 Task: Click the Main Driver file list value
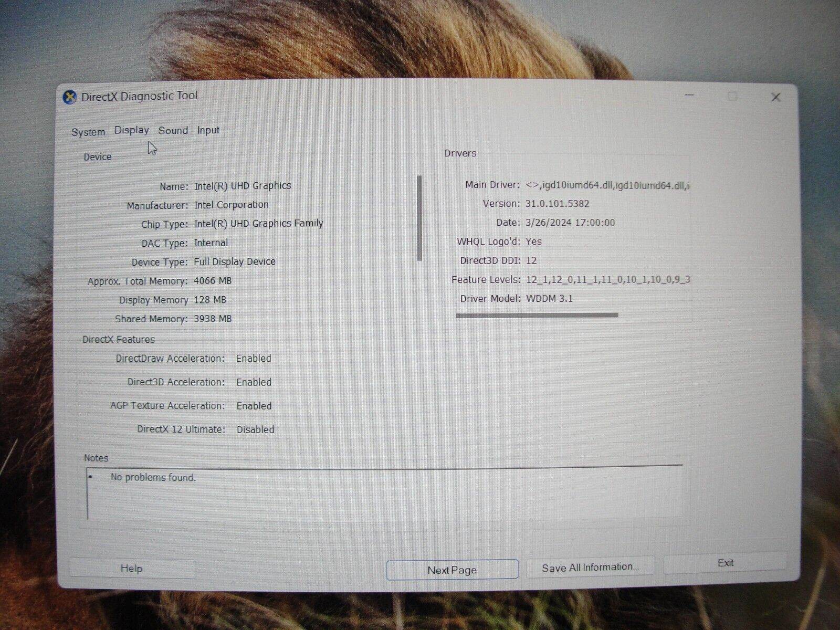pos(607,185)
